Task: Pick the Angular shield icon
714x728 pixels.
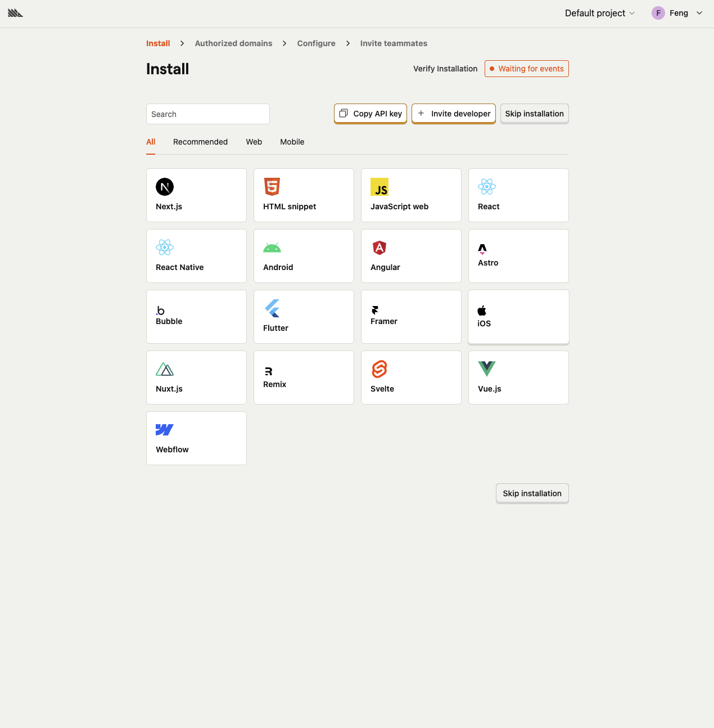Action: [379, 248]
